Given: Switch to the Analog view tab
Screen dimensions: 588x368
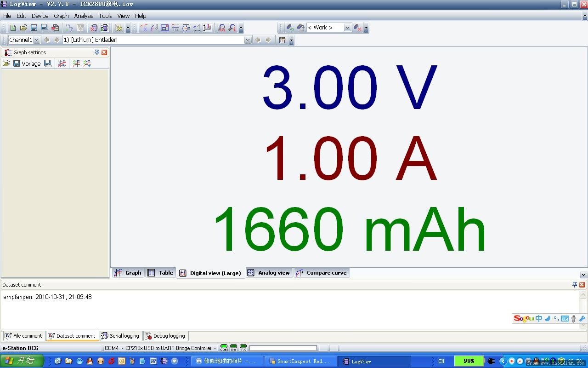Looking at the screenshot, I should [x=269, y=273].
